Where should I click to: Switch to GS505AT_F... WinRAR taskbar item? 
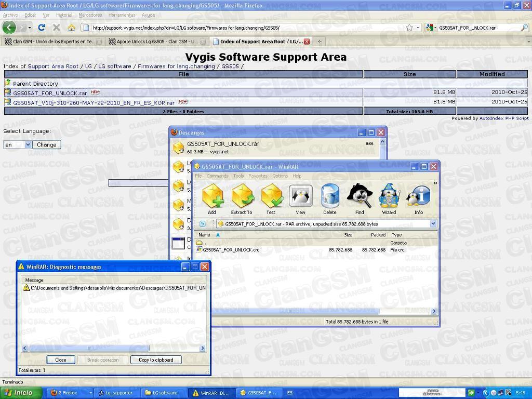pos(259,393)
